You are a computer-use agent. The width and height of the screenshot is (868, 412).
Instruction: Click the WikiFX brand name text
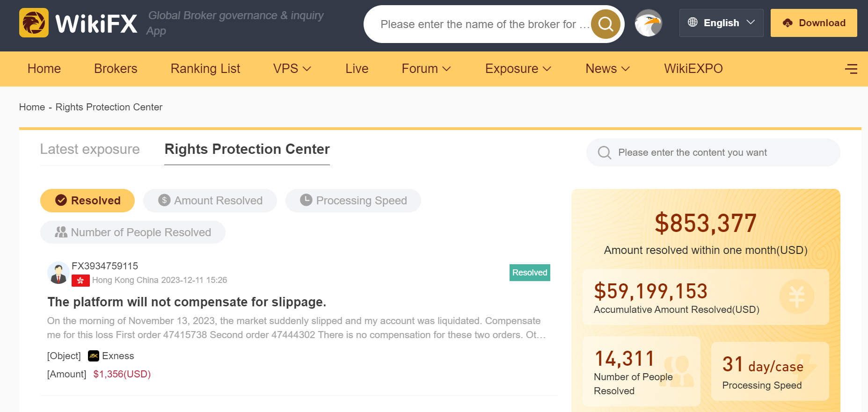click(x=96, y=23)
